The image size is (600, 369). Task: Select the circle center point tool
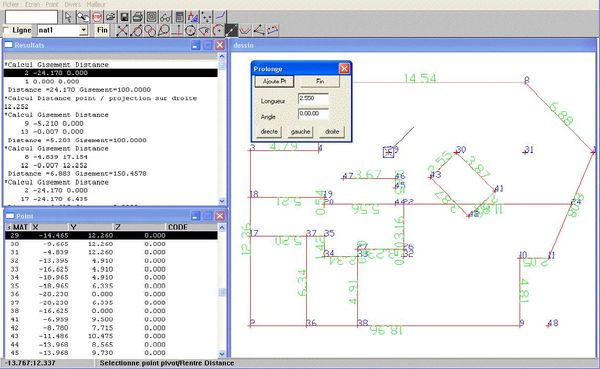191,30
